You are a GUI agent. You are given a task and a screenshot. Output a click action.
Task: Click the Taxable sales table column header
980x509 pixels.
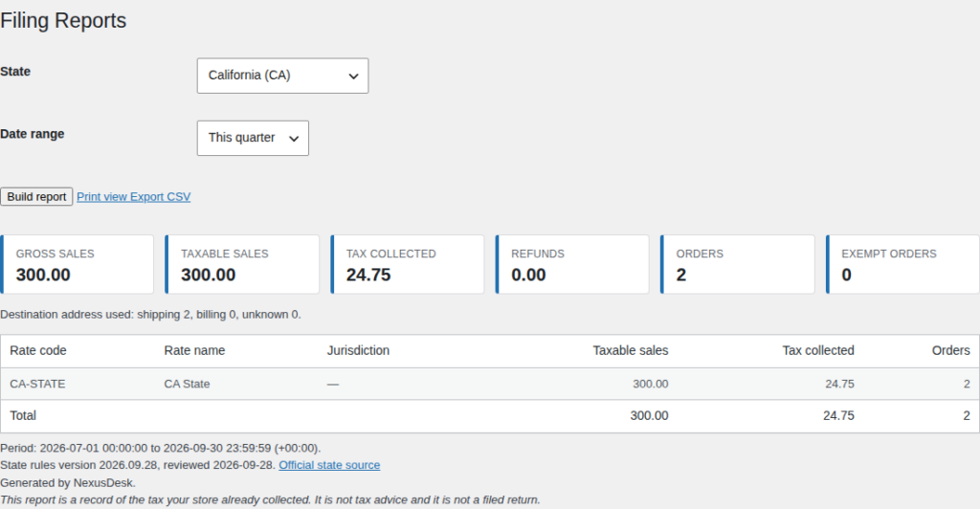pyautogui.click(x=631, y=351)
